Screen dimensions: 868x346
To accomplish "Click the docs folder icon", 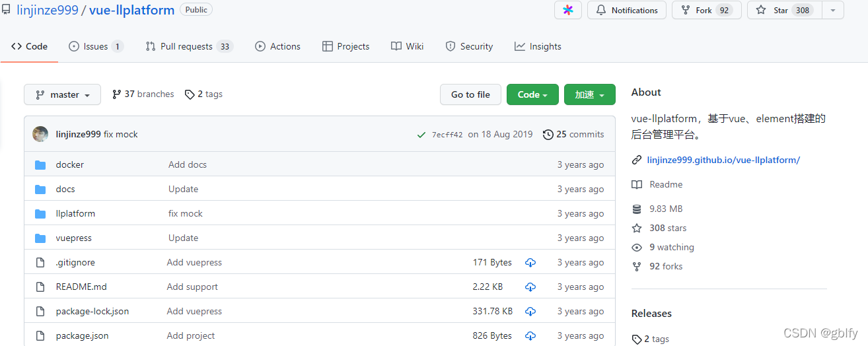I will 40,189.
